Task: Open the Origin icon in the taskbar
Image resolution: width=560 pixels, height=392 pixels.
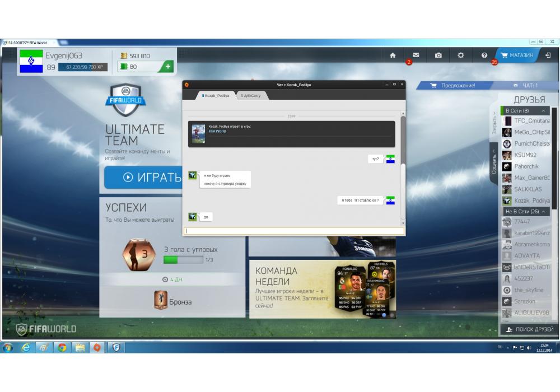Action: click(x=97, y=347)
